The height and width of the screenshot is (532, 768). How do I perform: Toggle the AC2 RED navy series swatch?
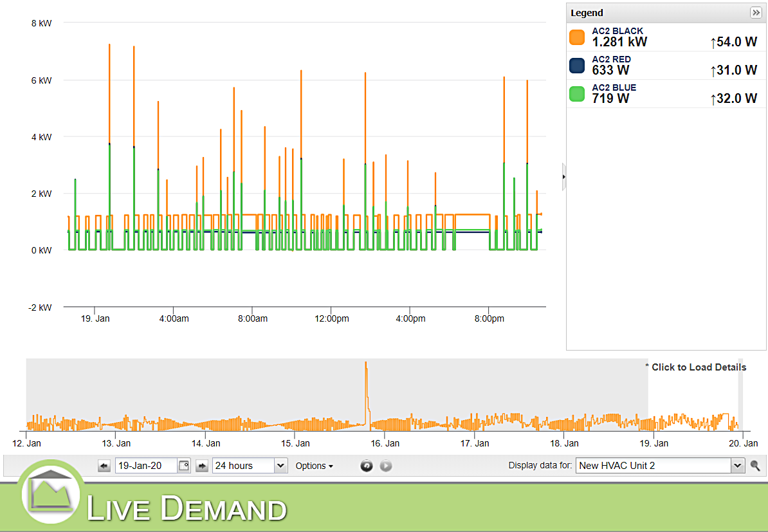pyautogui.click(x=577, y=66)
